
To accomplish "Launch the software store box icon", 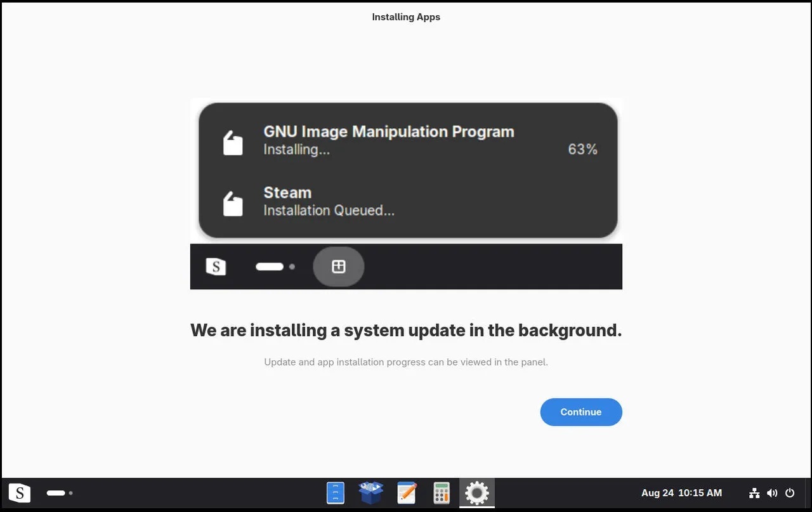I will [371, 493].
